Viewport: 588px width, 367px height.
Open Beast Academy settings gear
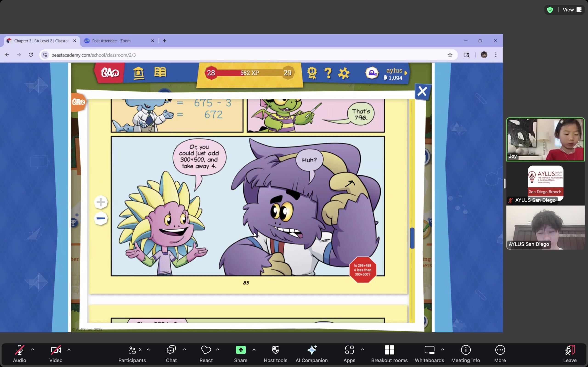coord(344,73)
